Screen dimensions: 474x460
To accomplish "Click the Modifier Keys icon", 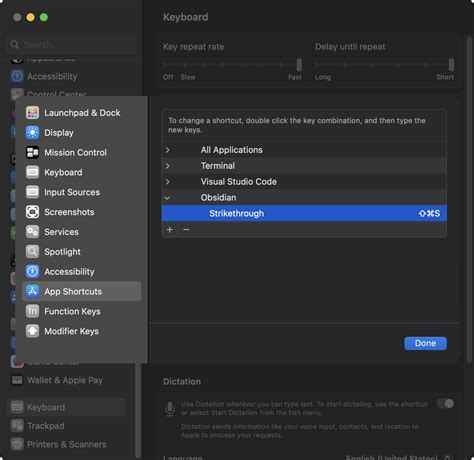I will coord(32,331).
